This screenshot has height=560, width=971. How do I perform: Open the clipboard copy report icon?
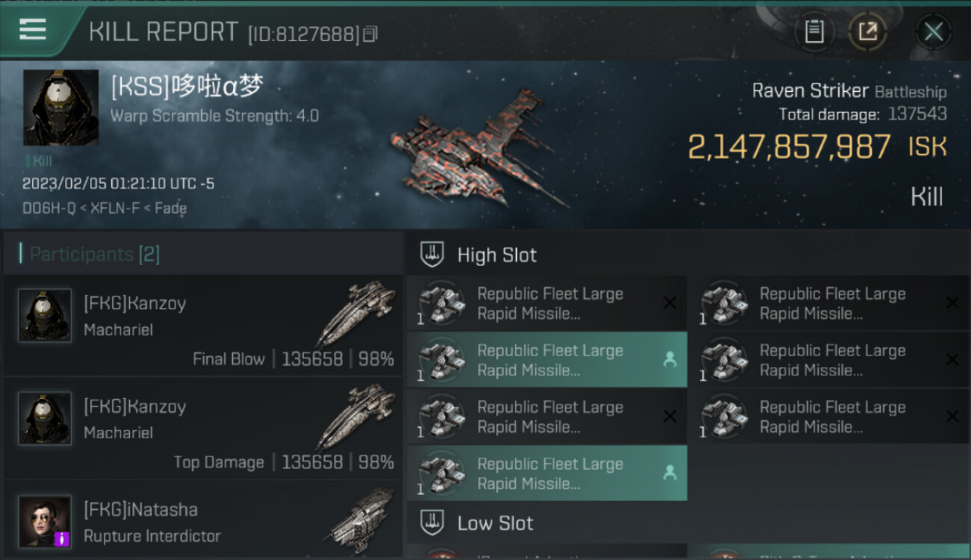tap(814, 31)
